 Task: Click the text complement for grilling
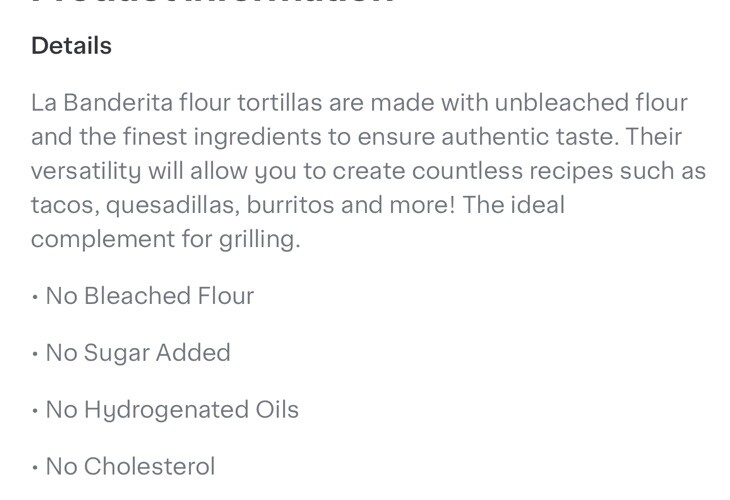[165, 239]
